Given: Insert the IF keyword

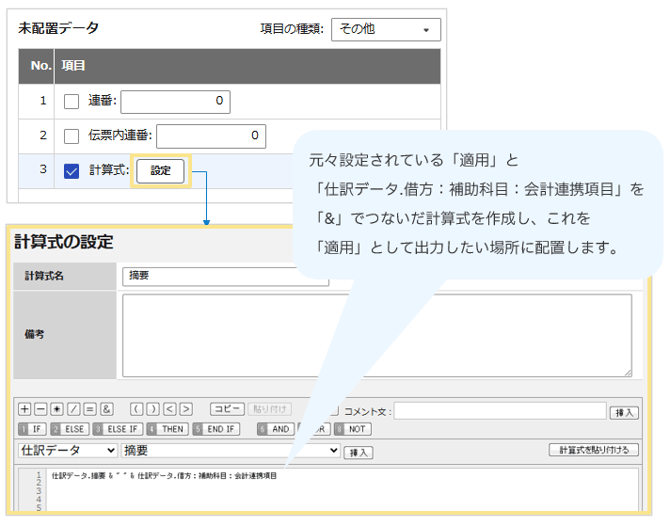Looking at the screenshot, I should pyautogui.click(x=32, y=429).
